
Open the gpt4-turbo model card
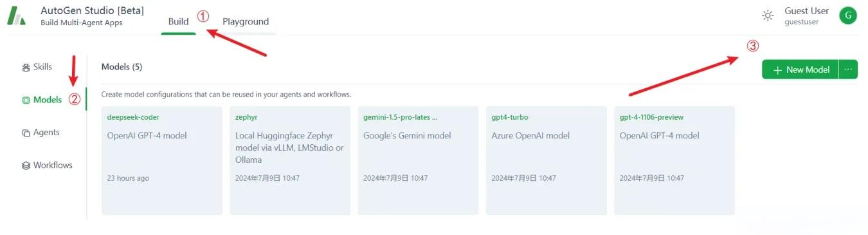[x=547, y=160]
